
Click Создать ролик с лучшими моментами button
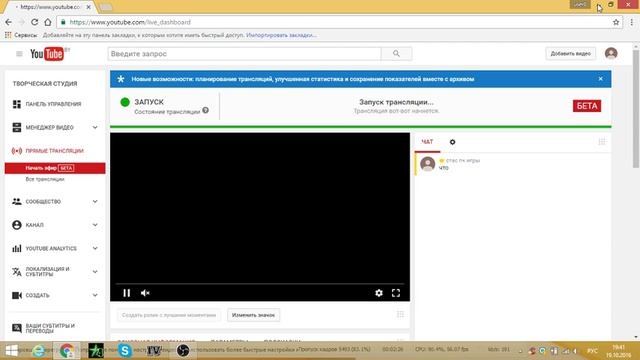tap(169, 315)
